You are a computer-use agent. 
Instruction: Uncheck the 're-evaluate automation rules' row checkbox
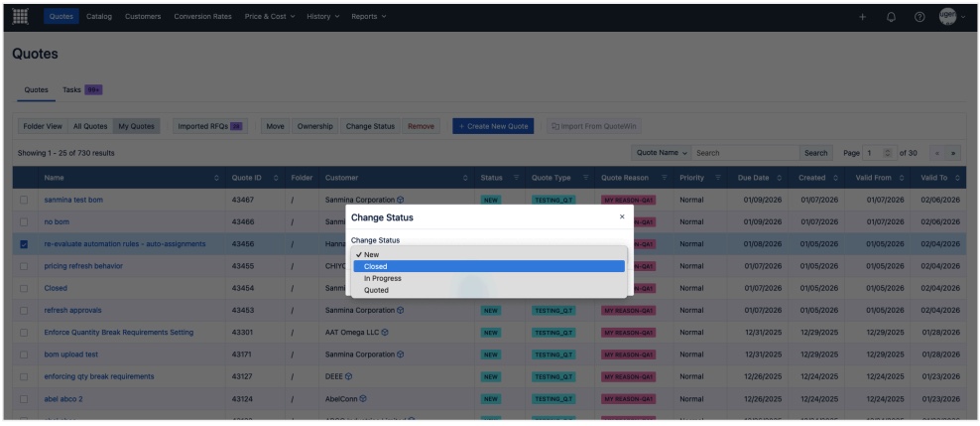(x=24, y=243)
